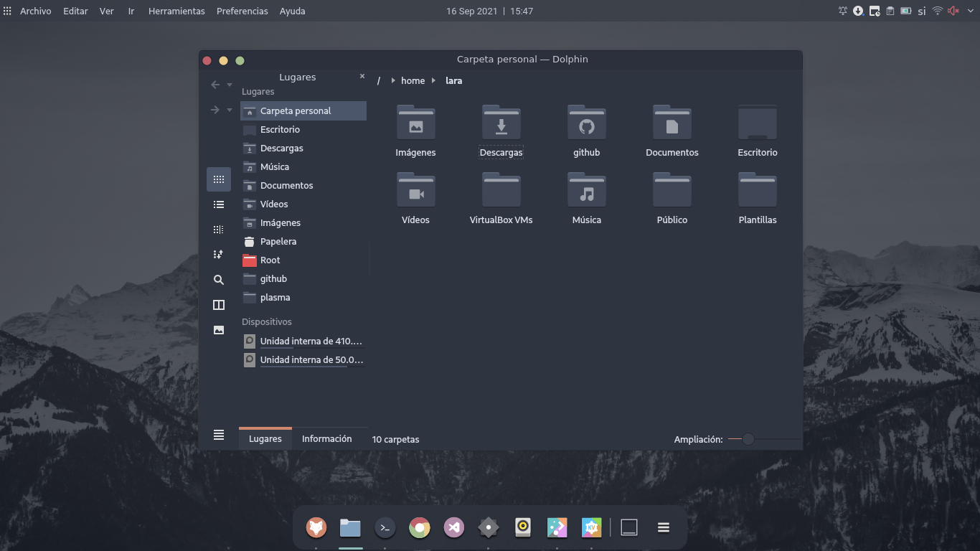Launch Visual Studio from the dock

[x=454, y=528]
